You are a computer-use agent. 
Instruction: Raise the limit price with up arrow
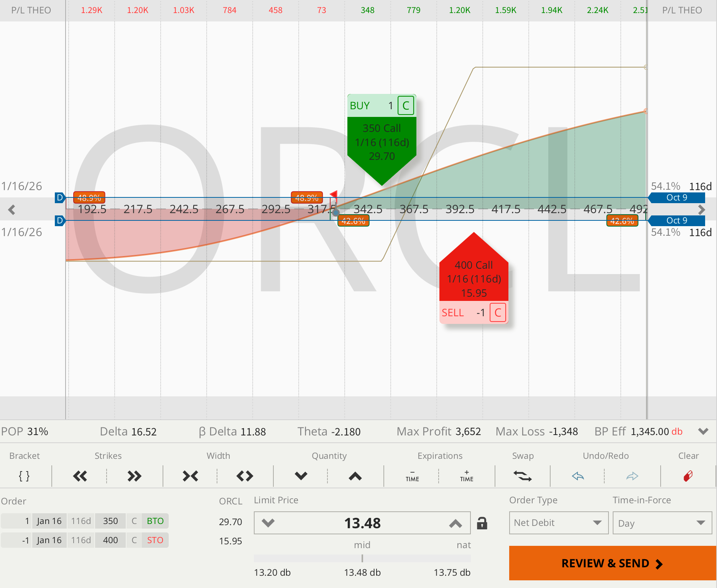coord(455,523)
